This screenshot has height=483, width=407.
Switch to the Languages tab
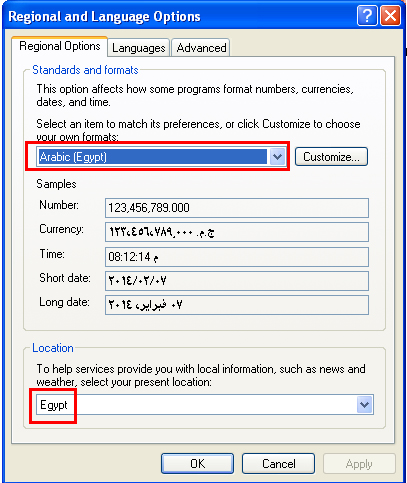[x=139, y=48]
